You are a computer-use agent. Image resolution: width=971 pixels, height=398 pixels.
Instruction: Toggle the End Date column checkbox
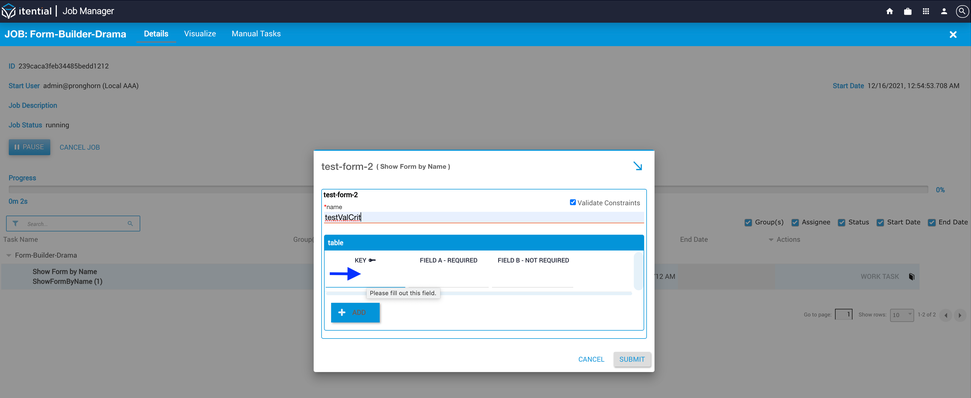tap(931, 222)
